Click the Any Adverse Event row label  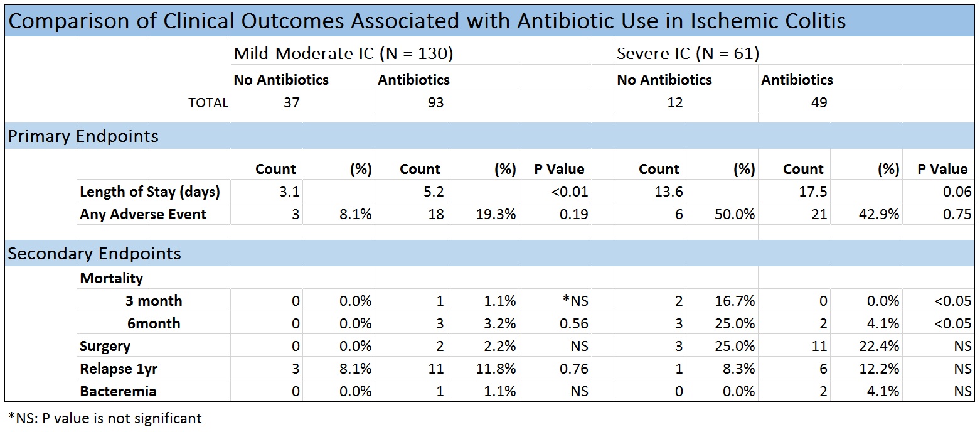tap(143, 214)
